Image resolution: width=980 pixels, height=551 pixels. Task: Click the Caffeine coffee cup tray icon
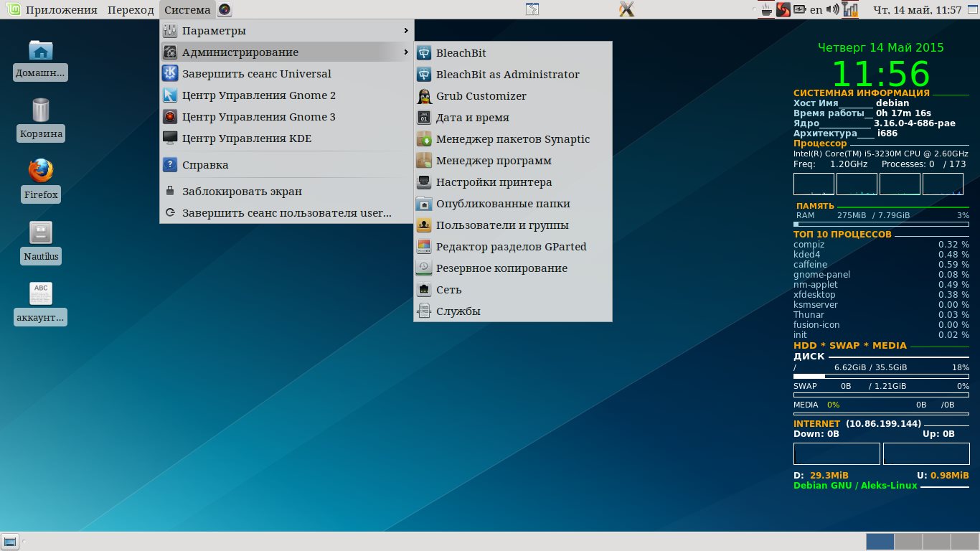[x=767, y=10]
